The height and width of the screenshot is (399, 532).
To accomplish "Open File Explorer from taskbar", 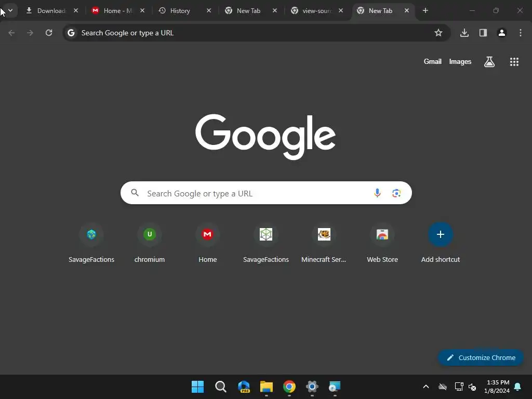I will (x=267, y=387).
